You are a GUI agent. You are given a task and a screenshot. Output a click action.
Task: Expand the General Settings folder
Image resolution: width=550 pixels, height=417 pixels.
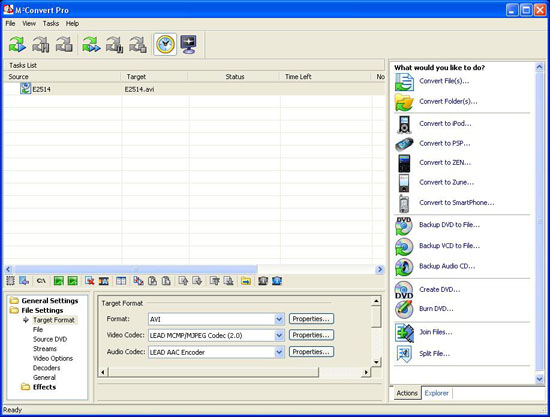pyautogui.click(x=14, y=301)
